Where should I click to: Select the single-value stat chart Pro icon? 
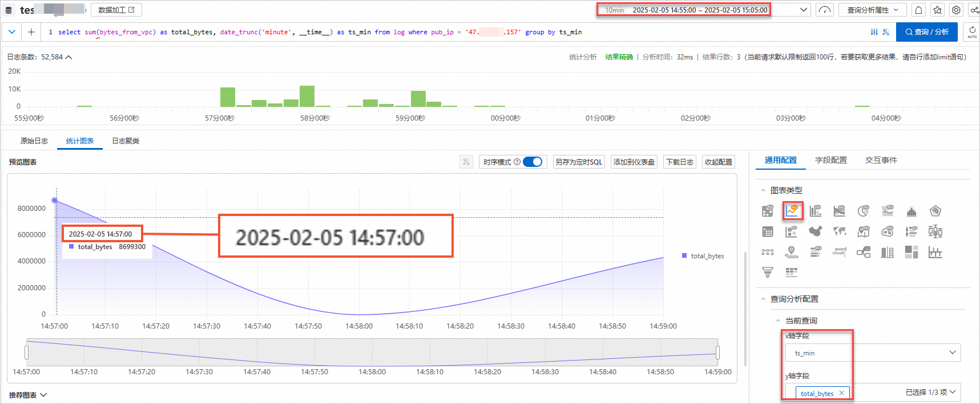click(888, 211)
